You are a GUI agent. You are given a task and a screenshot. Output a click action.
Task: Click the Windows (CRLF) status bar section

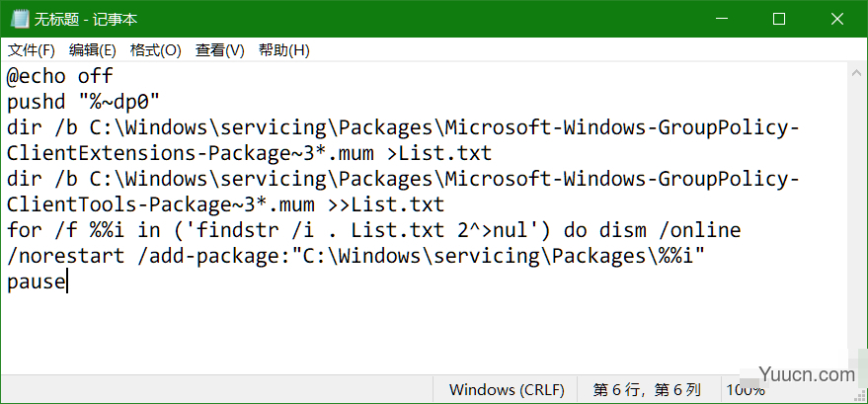click(507, 390)
